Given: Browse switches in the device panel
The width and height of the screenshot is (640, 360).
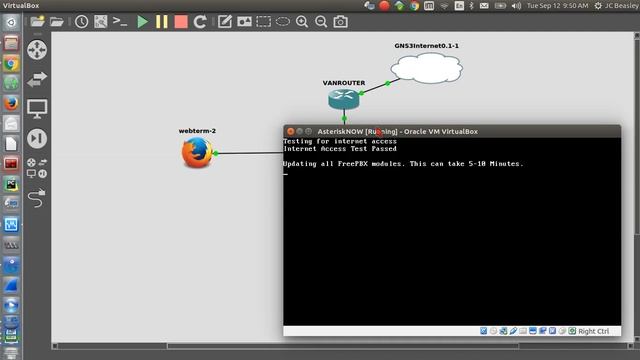Looking at the screenshot, I should [x=37, y=79].
